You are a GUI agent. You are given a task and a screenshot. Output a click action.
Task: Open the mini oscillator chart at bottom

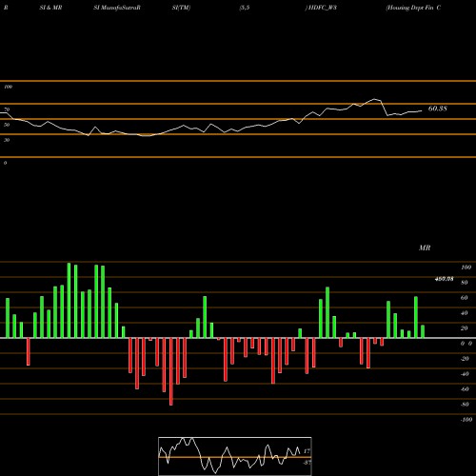click(235, 456)
